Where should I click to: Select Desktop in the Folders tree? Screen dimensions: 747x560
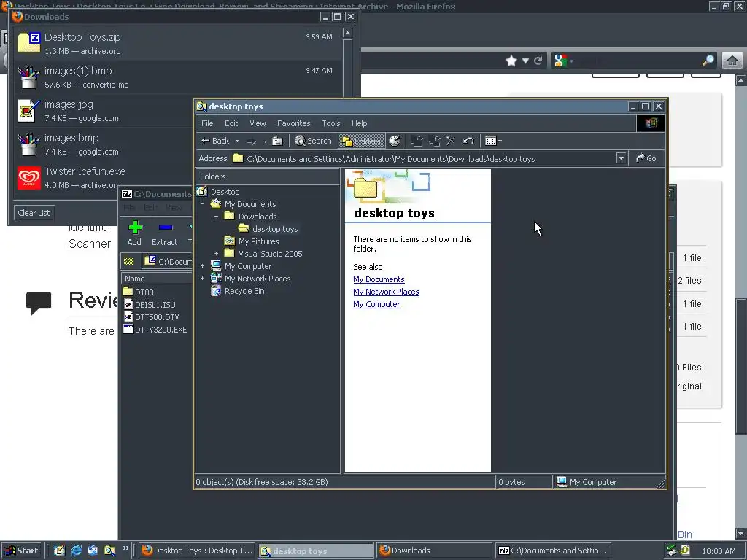point(225,192)
